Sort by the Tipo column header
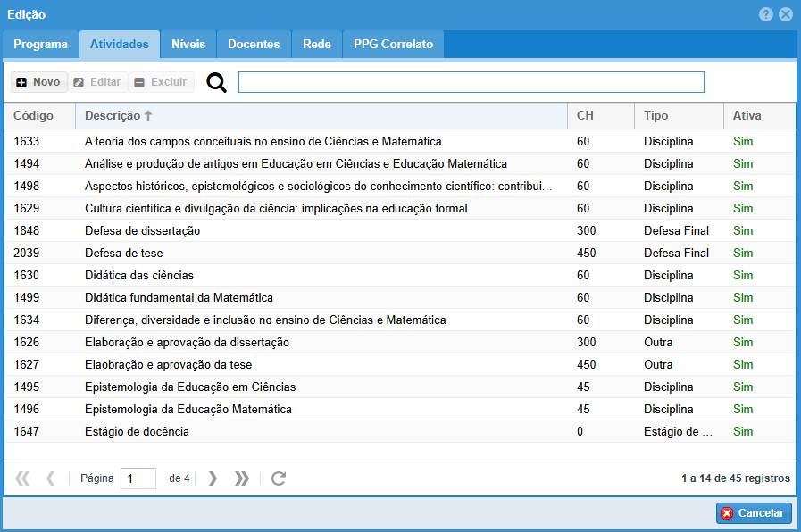The height and width of the screenshot is (532, 801). point(655,115)
